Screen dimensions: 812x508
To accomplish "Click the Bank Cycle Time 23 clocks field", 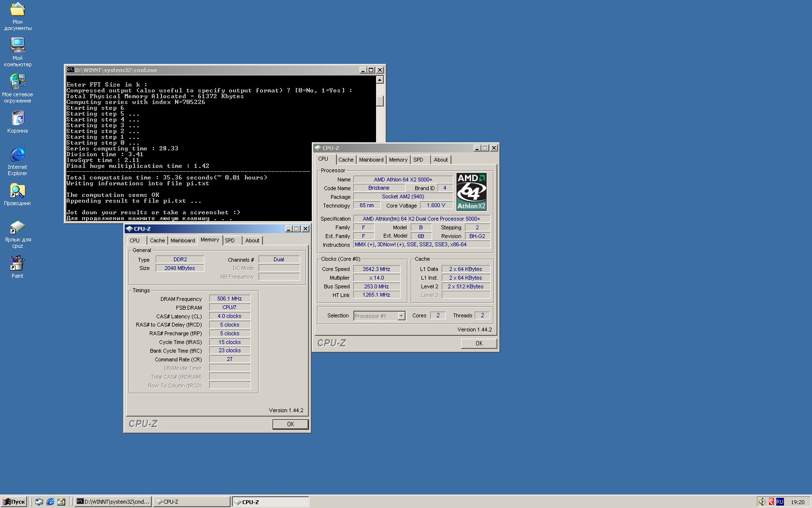I will 230,350.
